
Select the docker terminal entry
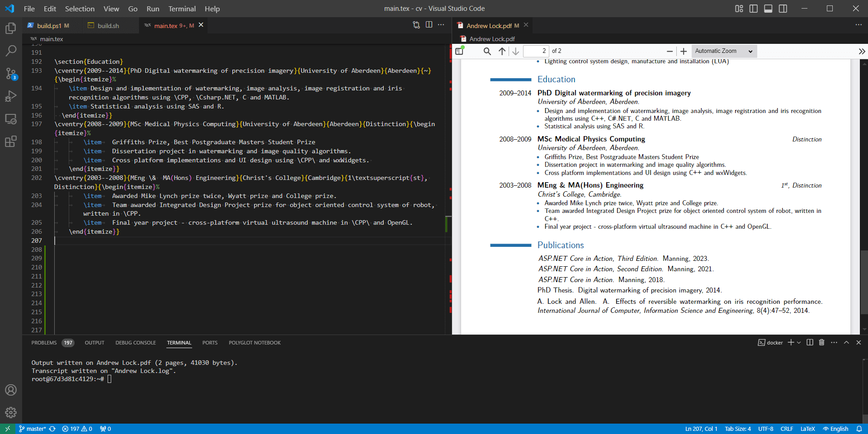[770, 343]
